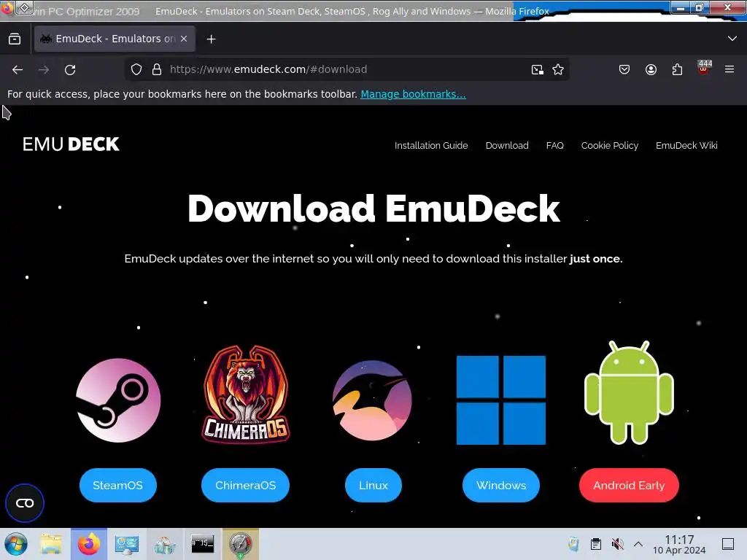Image resolution: width=747 pixels, height=560 pixels.
Task: Reload the page with the refresh icon
Action: coord(70,70)
